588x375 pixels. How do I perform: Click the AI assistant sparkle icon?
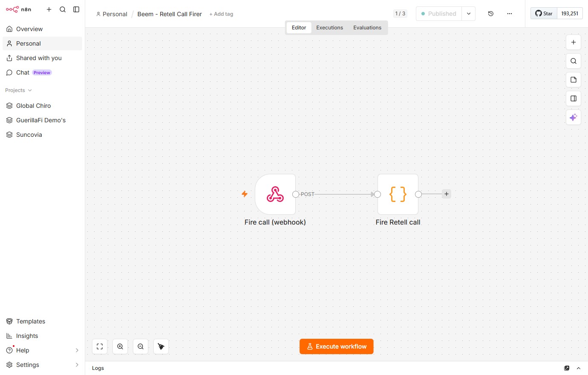pos(574,117)
